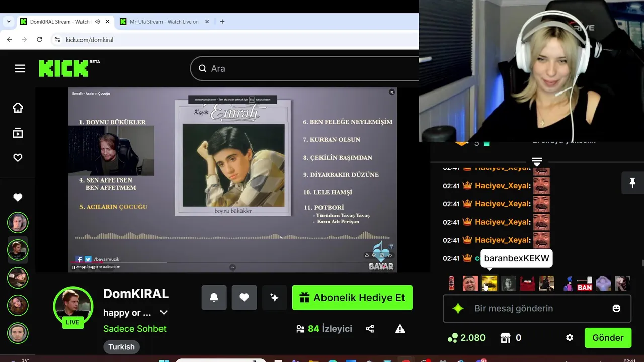Open a new browser tab

pos(222,22)
